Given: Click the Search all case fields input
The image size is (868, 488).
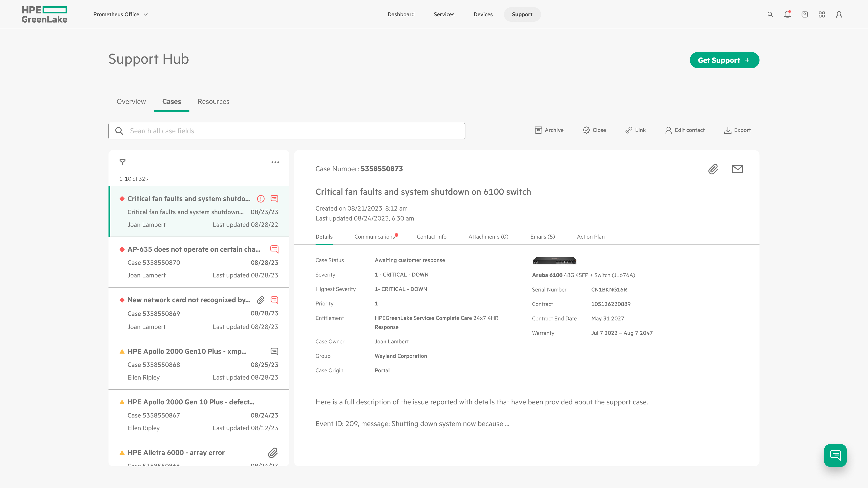Looking at the screenshot, I should click(x=287, y=131).
